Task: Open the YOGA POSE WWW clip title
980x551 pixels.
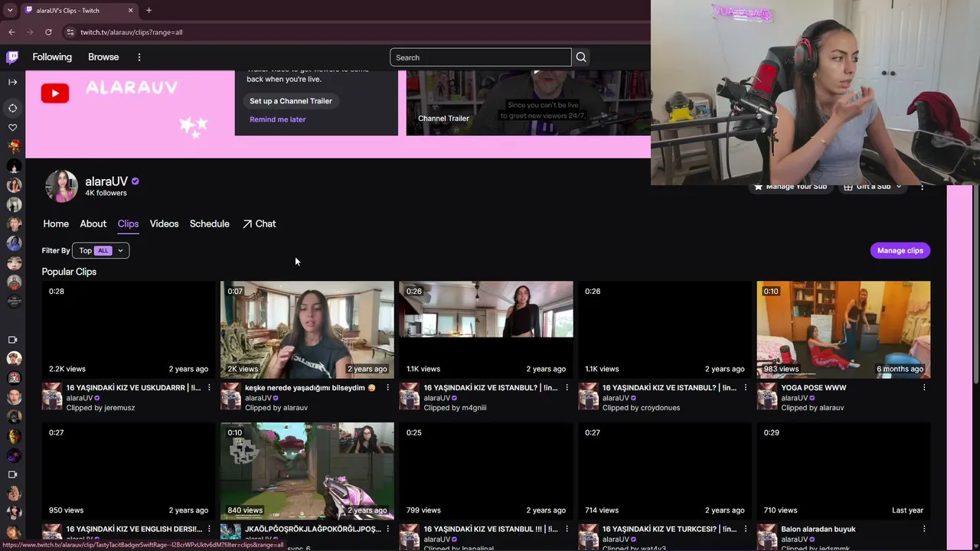Action: pyautogui.click(x=814, y=388)
